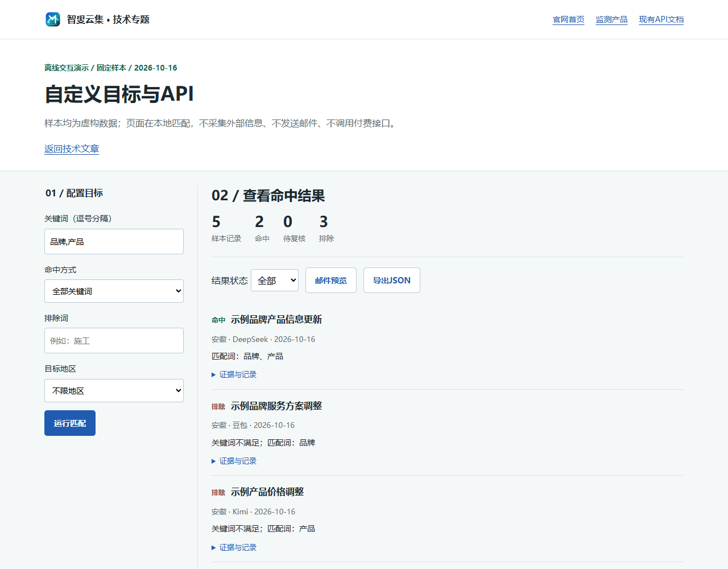Click the 邮件预览 button

(x=331, y=280)
